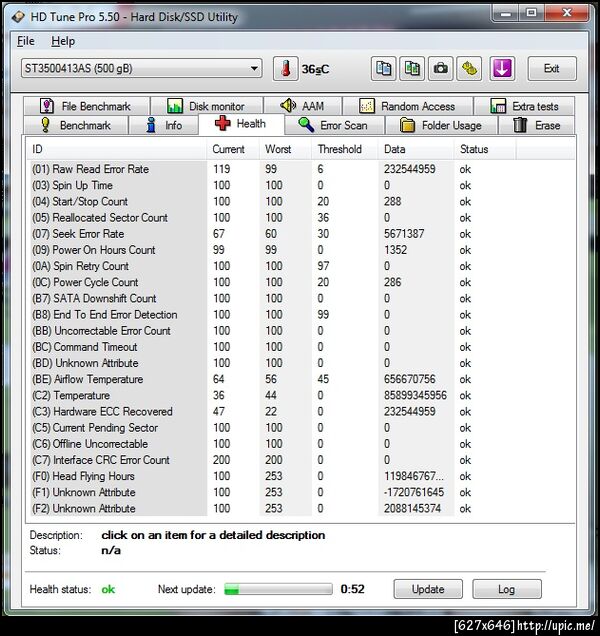Select the (07) Seek Error Rate row

coord(300,234)
